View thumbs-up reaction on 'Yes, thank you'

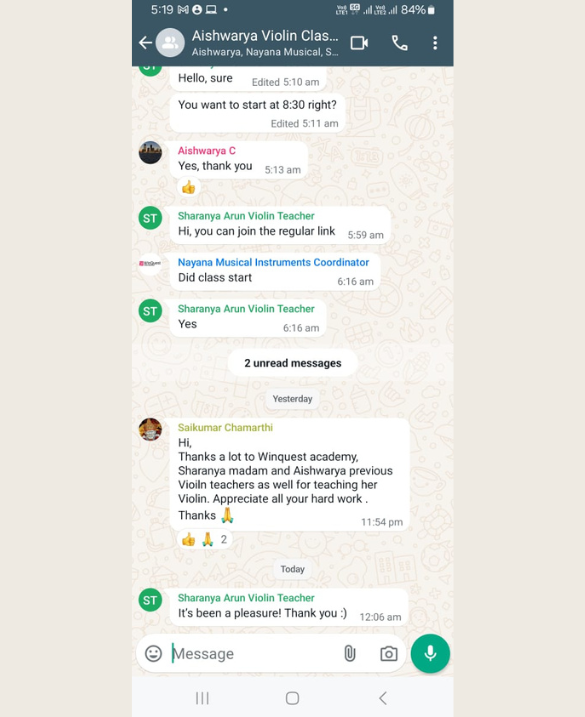pyautogui.click(x=188, y=187)
